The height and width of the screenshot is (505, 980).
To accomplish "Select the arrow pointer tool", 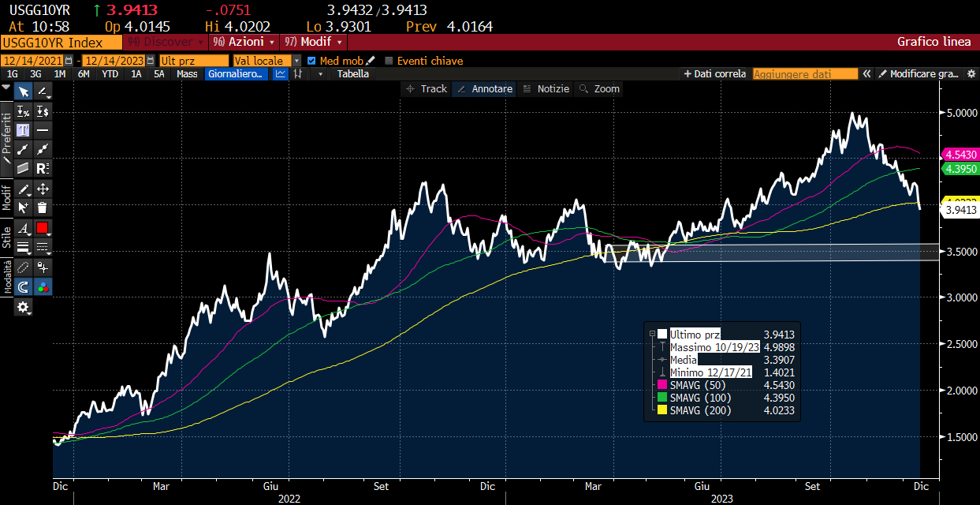I will [23, 91].
